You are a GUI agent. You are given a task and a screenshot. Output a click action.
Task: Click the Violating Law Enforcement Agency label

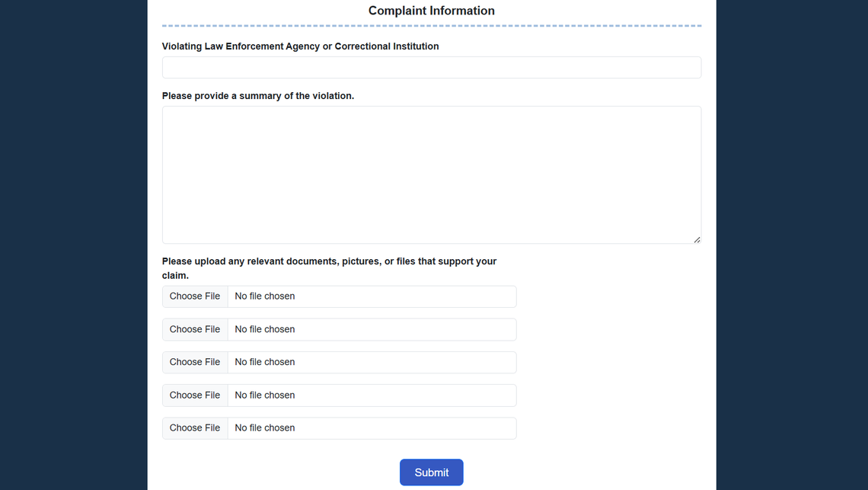pos(300,46)
